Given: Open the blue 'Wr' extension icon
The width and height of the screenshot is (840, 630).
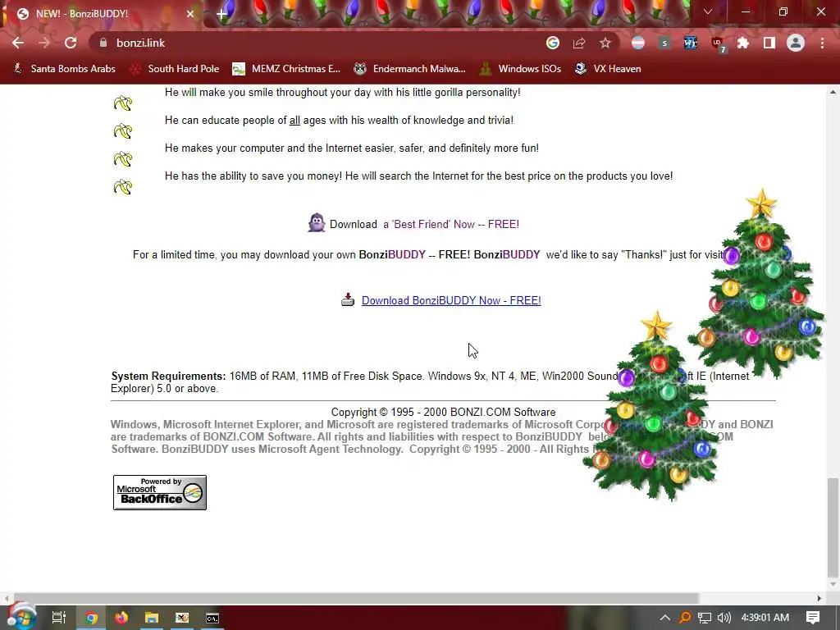Looking at the screenshot, I should point(691,43).
